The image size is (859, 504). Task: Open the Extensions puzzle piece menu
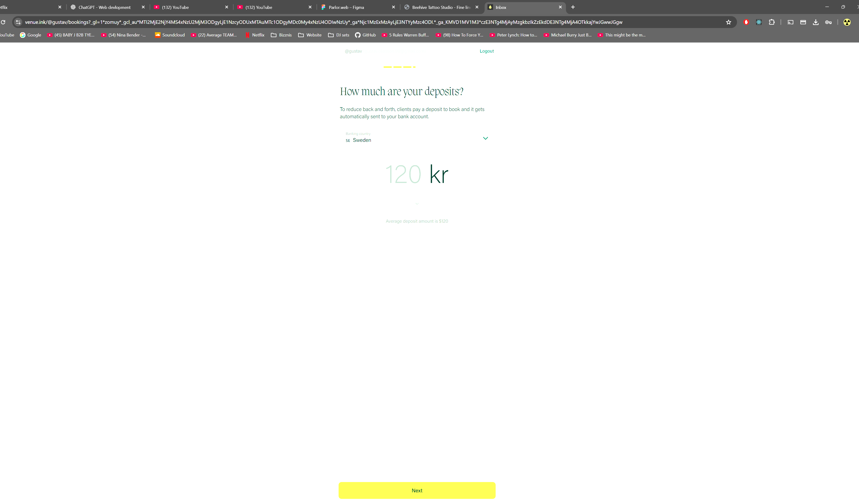tap(772, 22)
